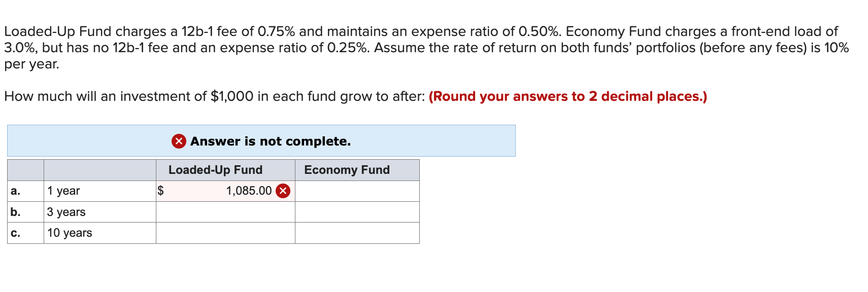This screenshot has width=868, height=292.
Task: Select the '1 year' row description
Action: click(63, 191)
